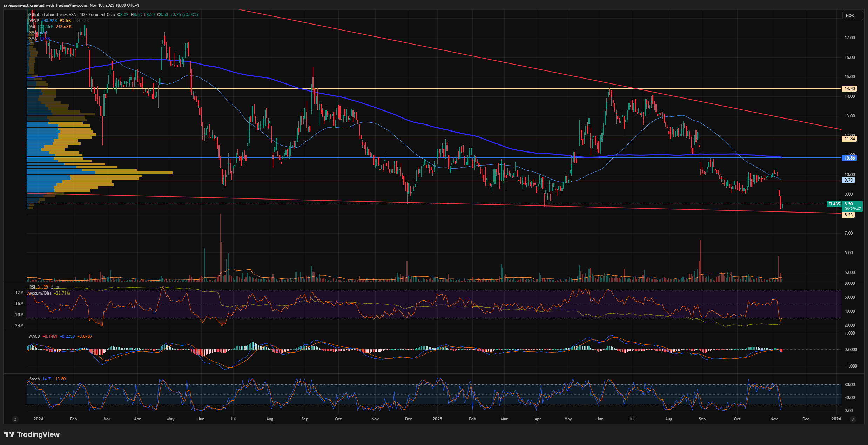Select the Stoch indicator label
Screen dimensions: 868x445
click(34, 379)
